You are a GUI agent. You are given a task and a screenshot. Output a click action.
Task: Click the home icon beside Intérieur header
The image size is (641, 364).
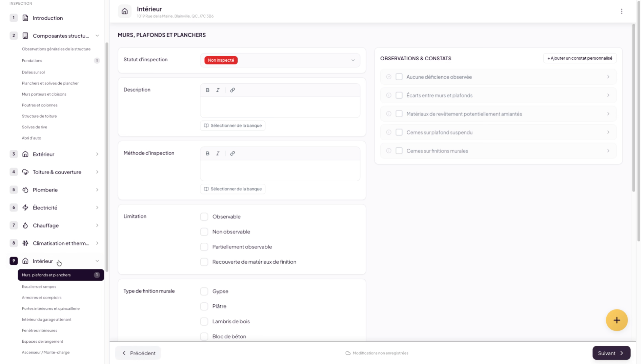125,11
